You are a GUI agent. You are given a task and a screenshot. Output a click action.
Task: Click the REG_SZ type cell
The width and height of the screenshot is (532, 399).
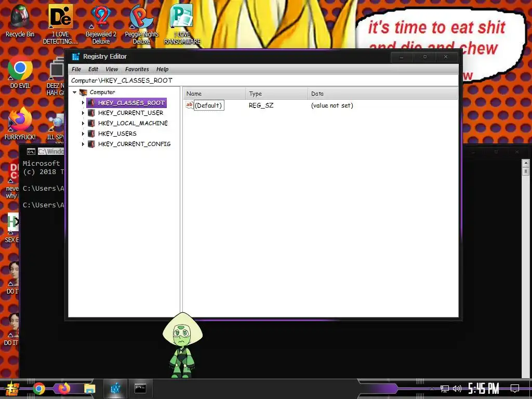pyautogui.click(x=261, y=105)
